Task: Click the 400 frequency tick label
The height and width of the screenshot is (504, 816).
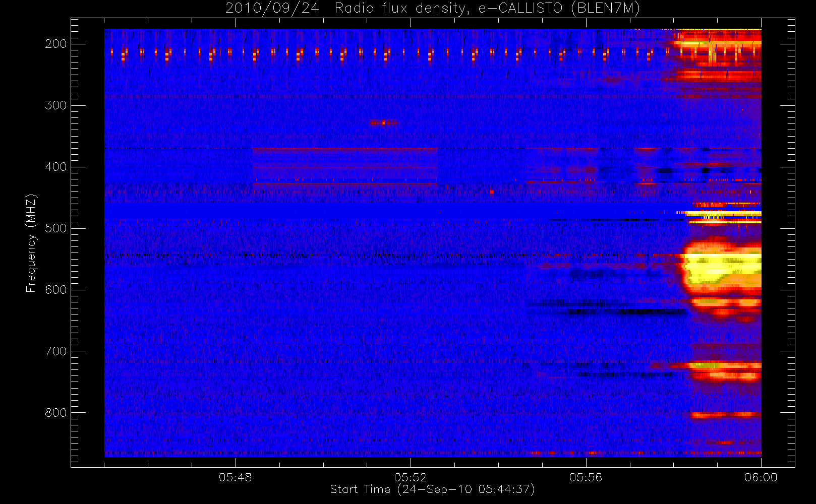Action: point(56,167)
